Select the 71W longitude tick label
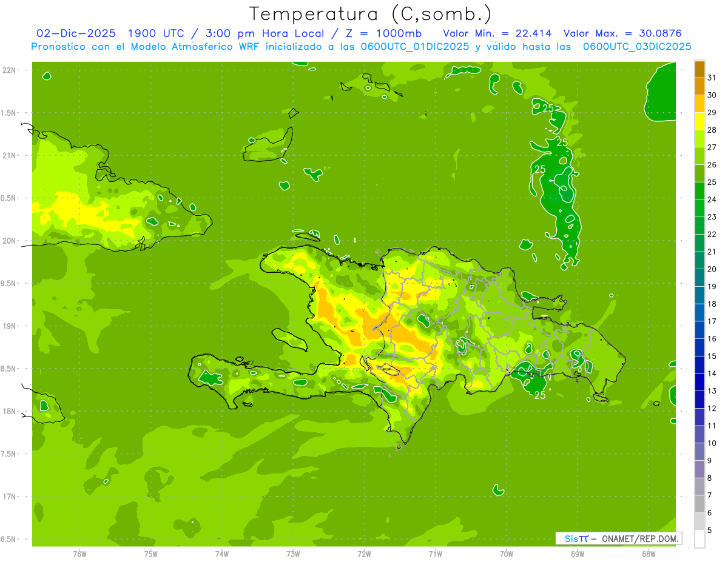 coord(435,554)
